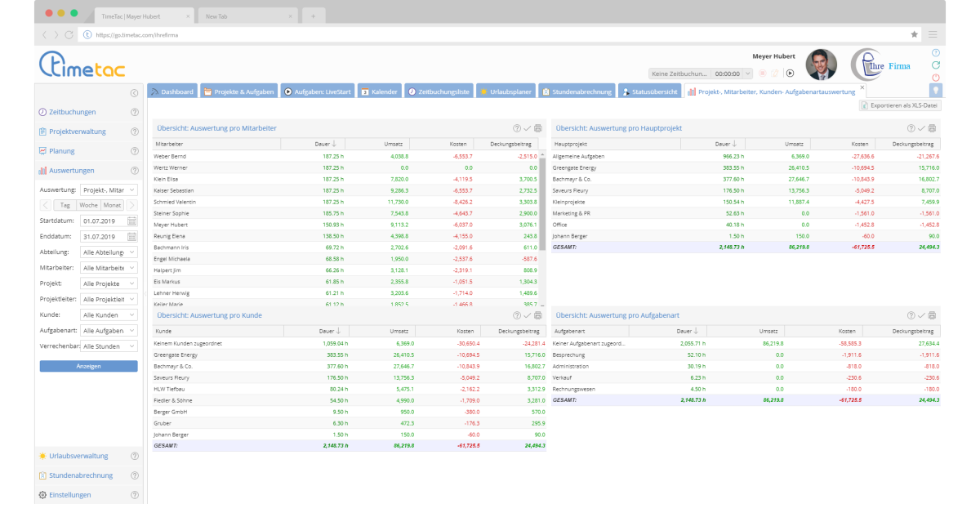980x513 pixels.
Task: Collapse the left sidebar with the arrow icon
Action: (134, 93)
